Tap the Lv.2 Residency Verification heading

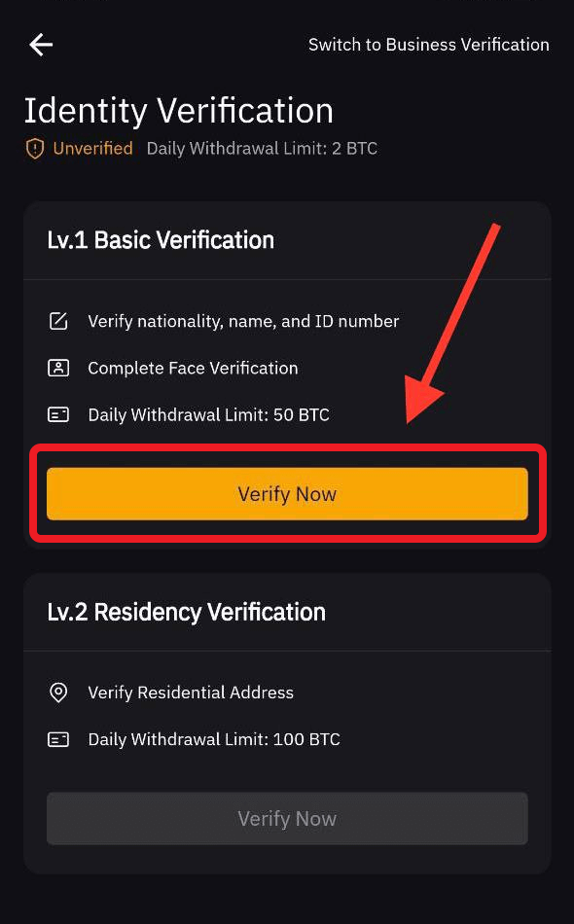coord(186,612)
